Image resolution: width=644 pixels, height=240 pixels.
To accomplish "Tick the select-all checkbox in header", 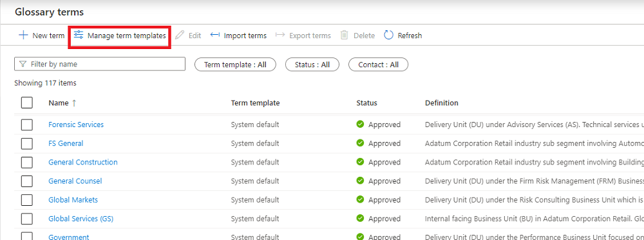I will click(26, 103).
